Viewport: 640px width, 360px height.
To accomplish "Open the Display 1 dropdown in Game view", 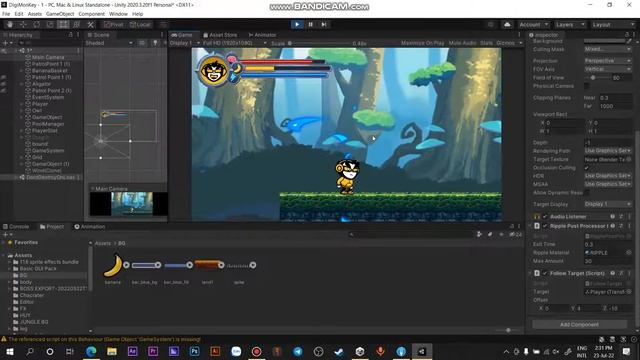I will click(x=184, y=43).
